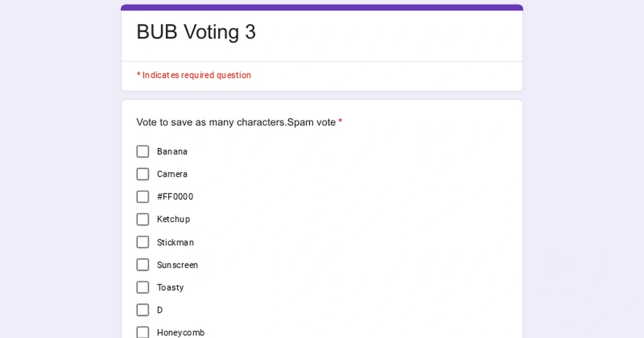Select Stickman by clicking its label text
The height and width of the screenshot is (338, 644).
tap(175, 242)
